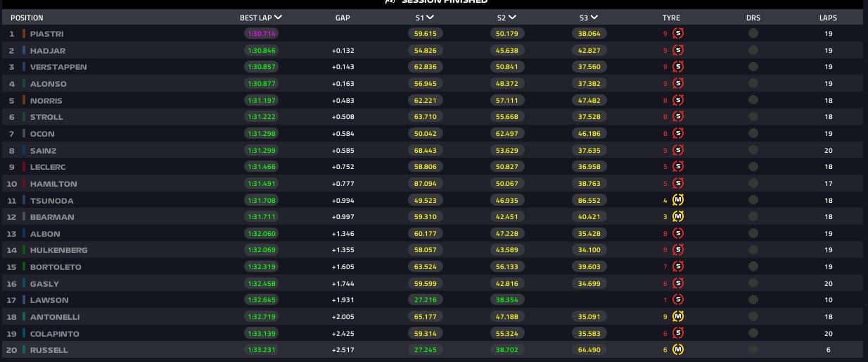The width and height of the screenshot is (868, 362).
Task: Click Hulkenberg's sector 2 time 43.589
Action: tap(507, 250)
